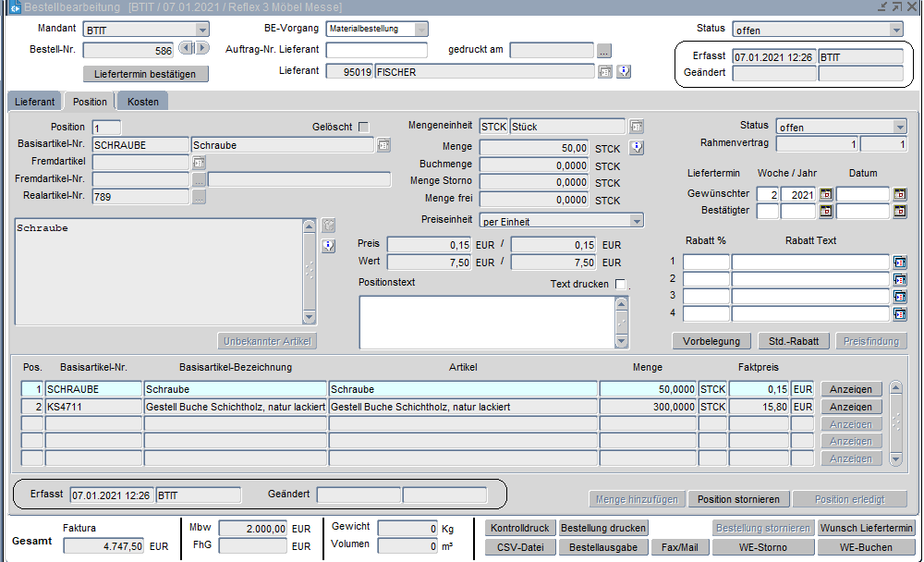Open the Basisartikel-Nr. lookup icon
The width and height of the screenshot is (924, 562).
(x=383, y=145)
